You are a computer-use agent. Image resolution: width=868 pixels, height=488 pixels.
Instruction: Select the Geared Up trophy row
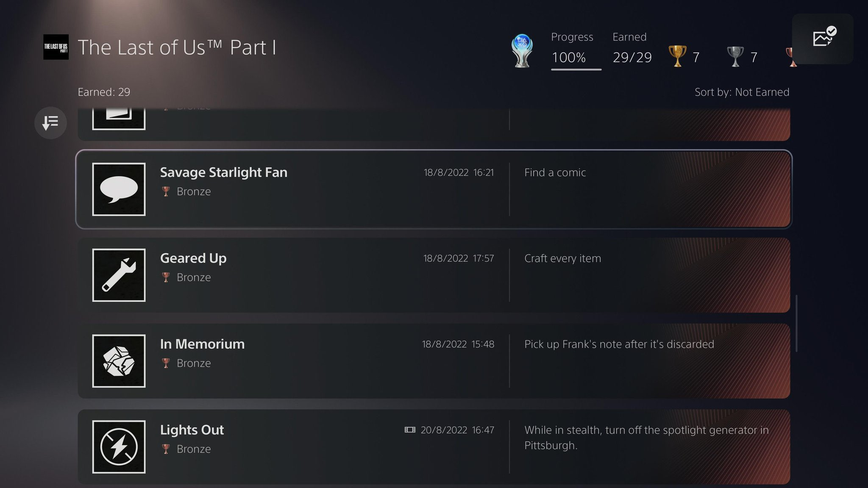(x=433, y=275)
